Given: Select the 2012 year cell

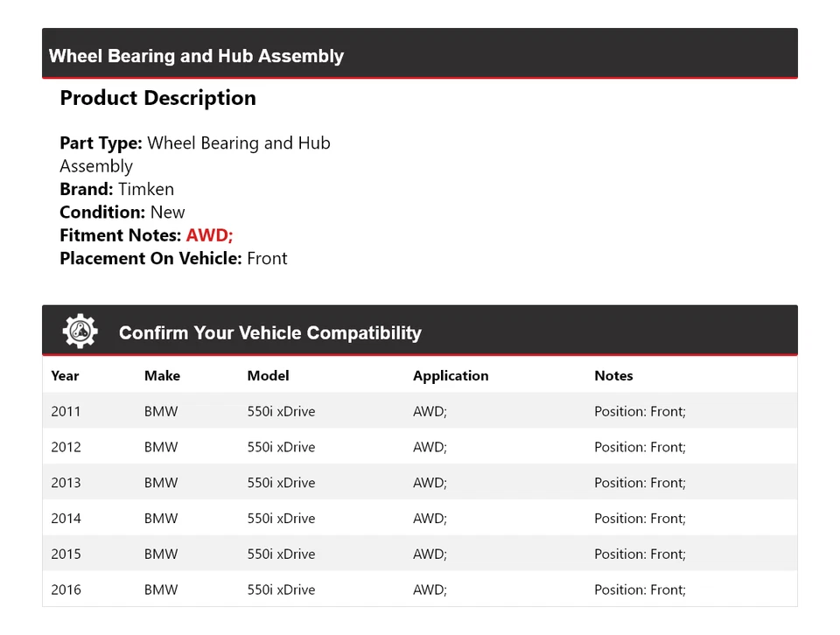Looking at the screenshot, I should point(66,447).
